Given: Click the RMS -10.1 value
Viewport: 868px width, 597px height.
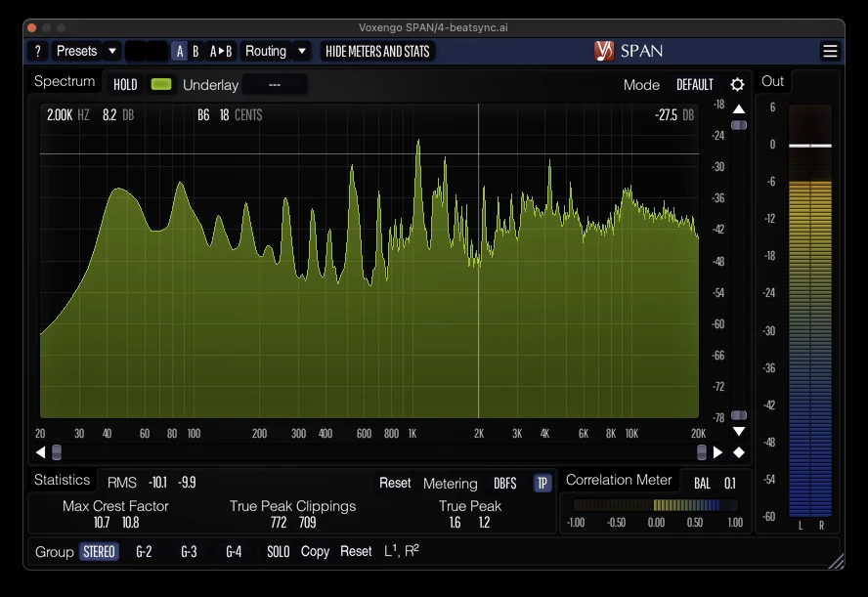Looking at the screenshot, I should tap(157, 483).
